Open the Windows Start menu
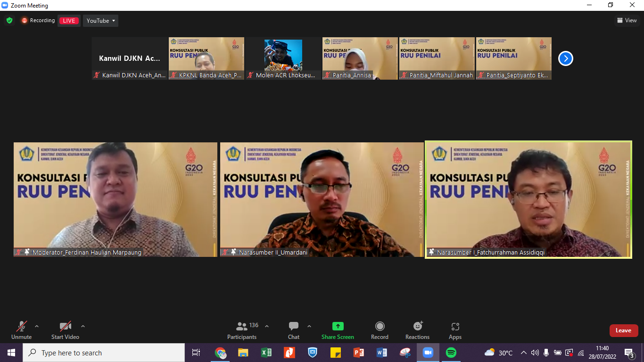644x362 pixels. 10,353
